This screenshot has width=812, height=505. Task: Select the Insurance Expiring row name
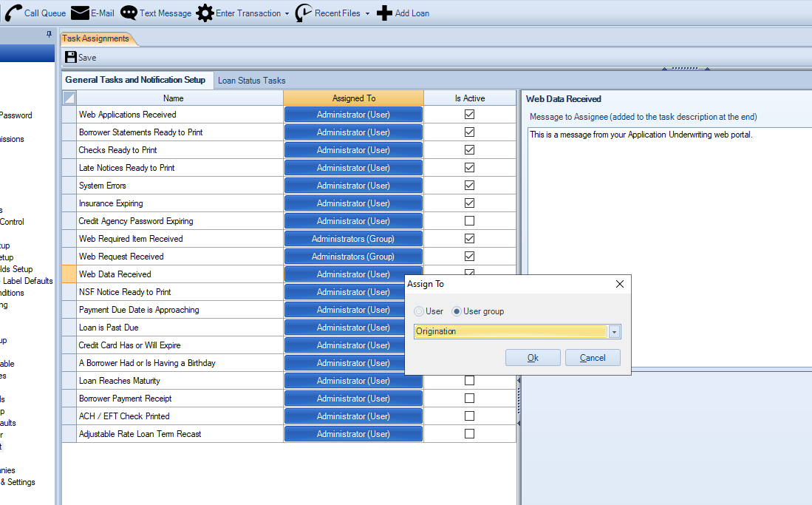coord(111,203)
